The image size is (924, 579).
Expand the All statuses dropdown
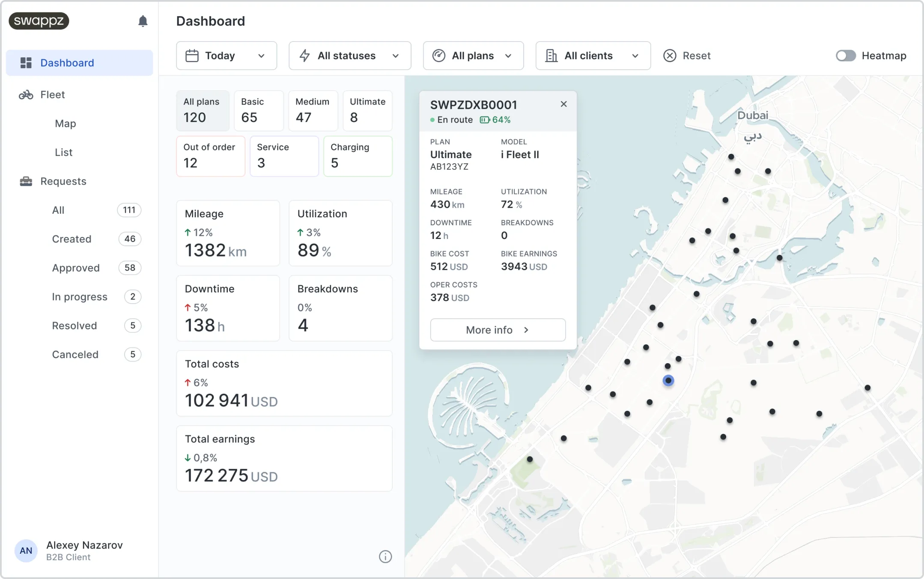coord(349,56)
